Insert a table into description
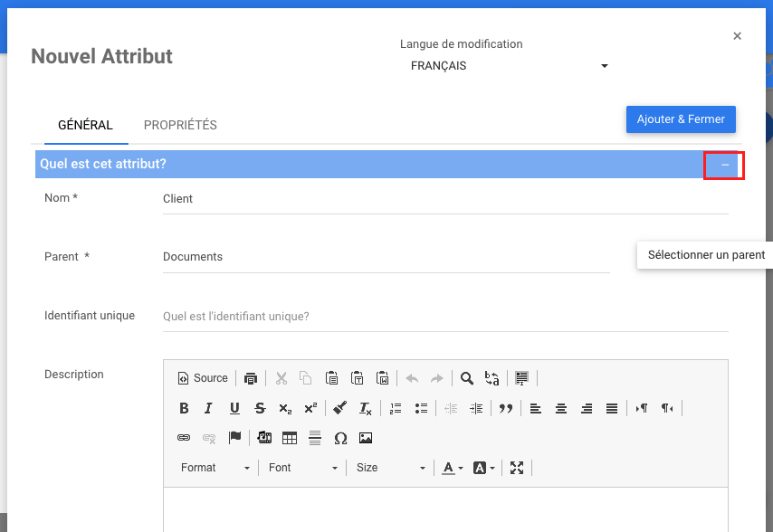The width and height of the screenshot is (773, 532). click(x=290, y=438)
